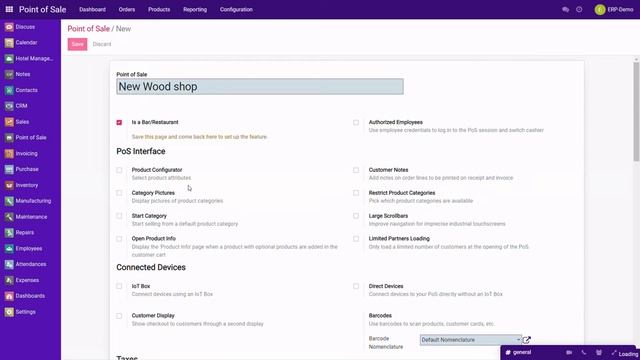This screenshot has height=360, width=640.
Task: Enable Customer Display checkbox
Action: click(x=119, y=316)
